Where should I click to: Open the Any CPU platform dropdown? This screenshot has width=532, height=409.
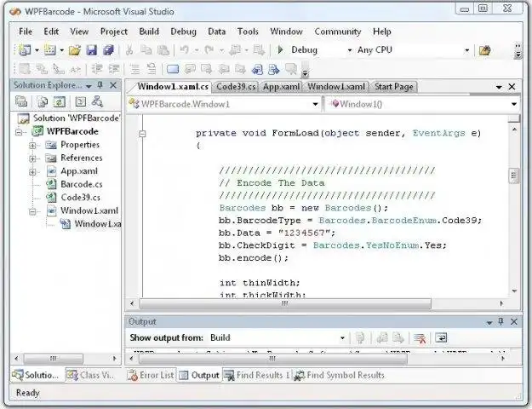(x=466, y=50)
